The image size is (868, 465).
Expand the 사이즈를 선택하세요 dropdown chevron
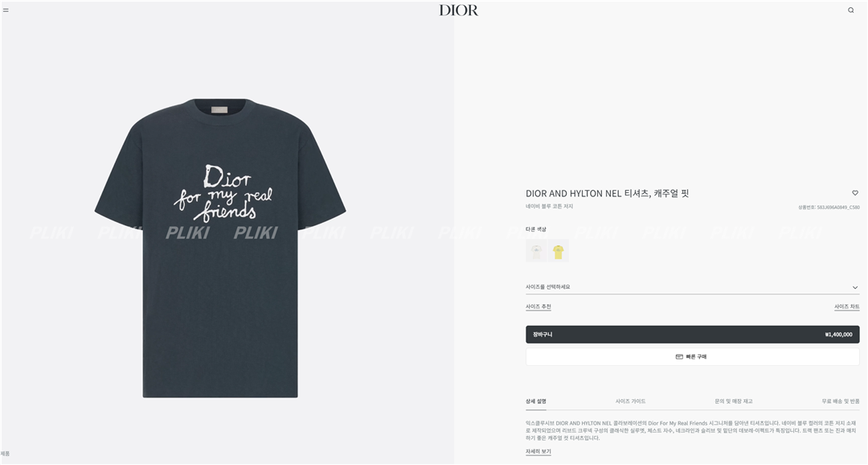[x=855, y=288]
